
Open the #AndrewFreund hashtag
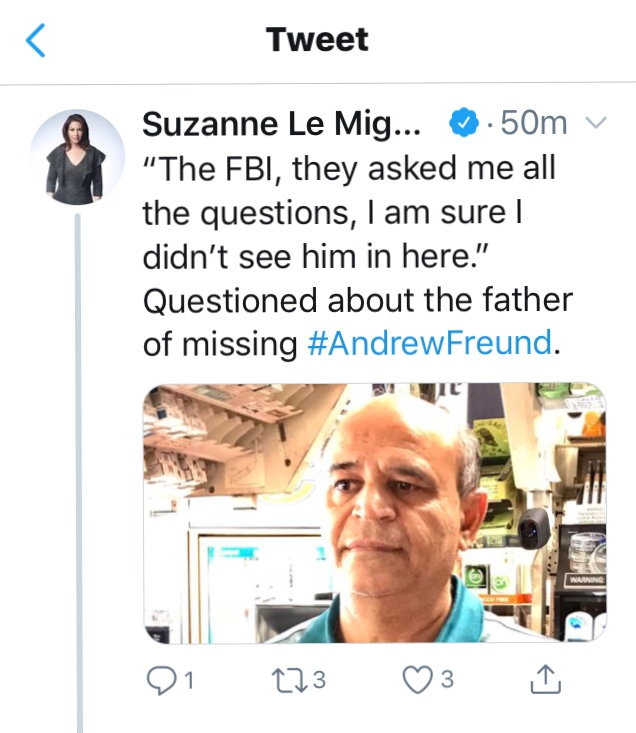429,343
